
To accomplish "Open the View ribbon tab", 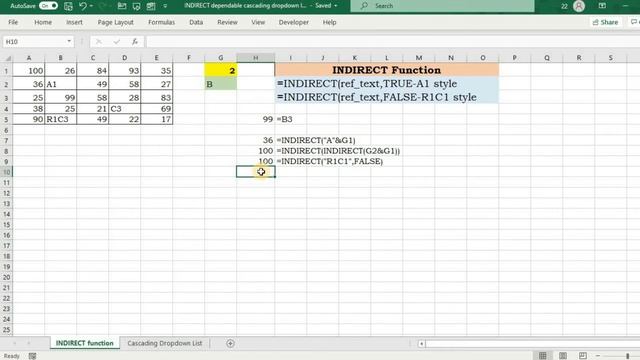I will [x=258, y=22].
